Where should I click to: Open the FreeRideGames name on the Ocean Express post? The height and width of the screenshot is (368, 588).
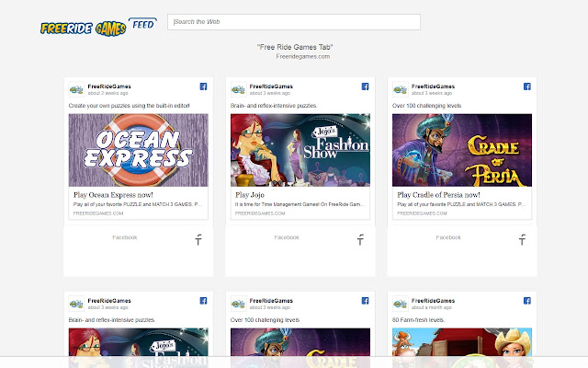[109, 86]
